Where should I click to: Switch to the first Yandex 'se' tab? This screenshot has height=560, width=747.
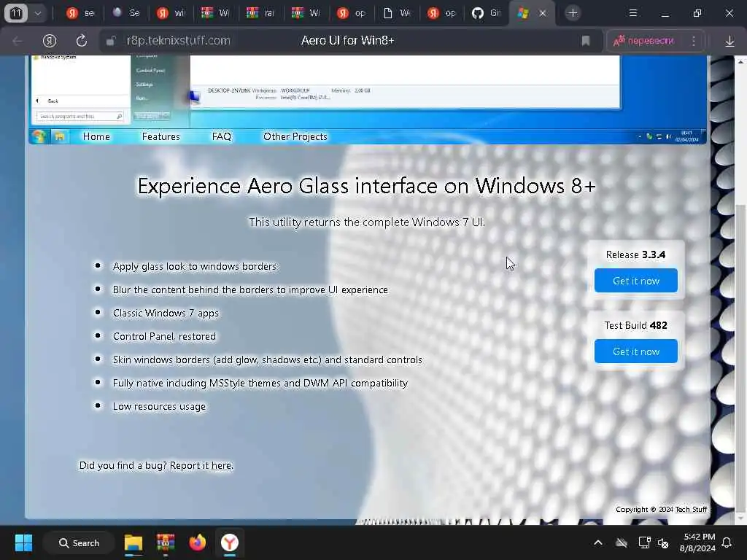80,13
